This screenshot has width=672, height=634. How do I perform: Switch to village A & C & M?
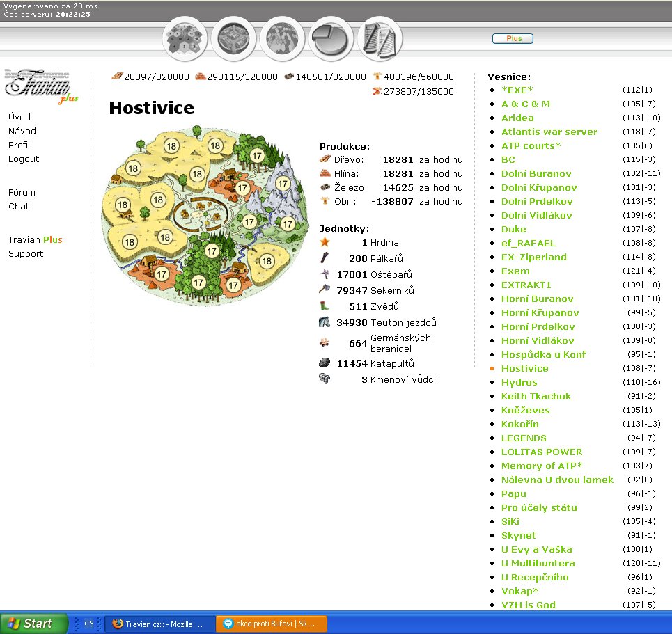pos(526,104)
